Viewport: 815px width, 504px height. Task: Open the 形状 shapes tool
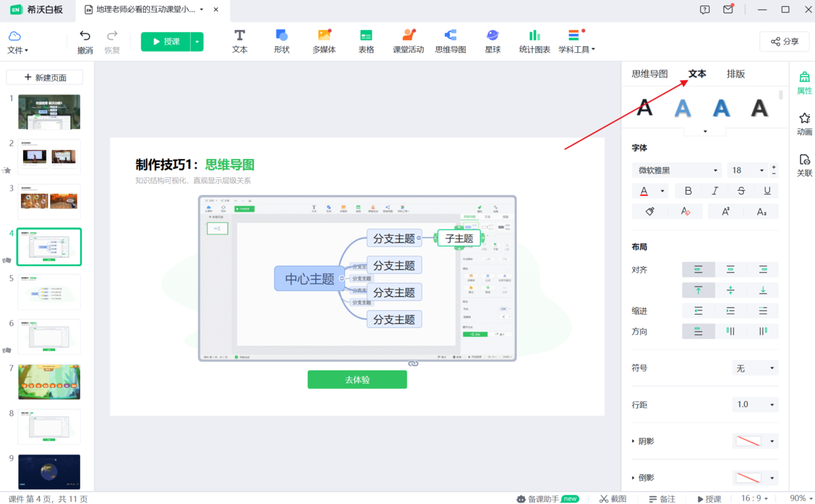coord(281,41)
